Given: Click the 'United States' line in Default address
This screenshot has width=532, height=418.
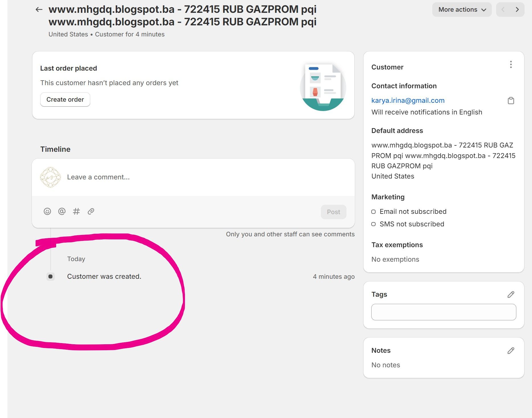Looking at the screenshot, I should point(393,176).
